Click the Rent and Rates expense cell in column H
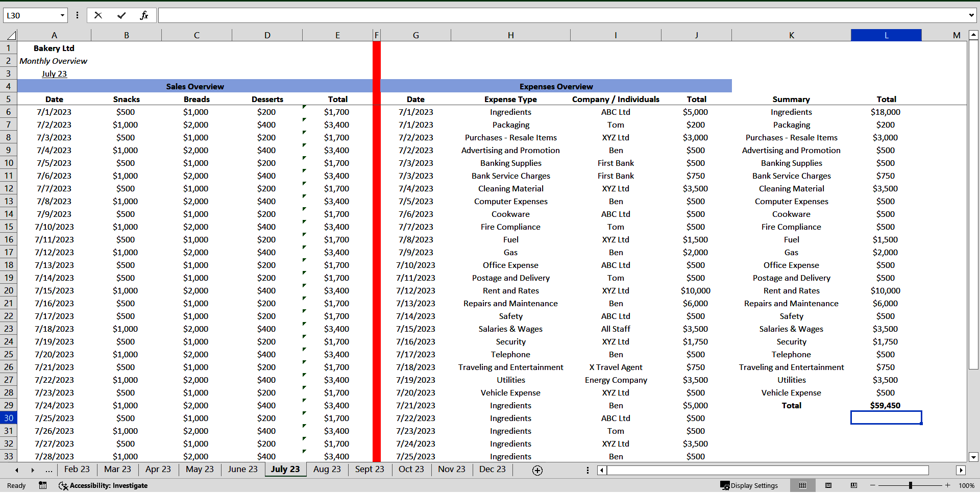This screenshot has width=980, height=493. (510, 290)
